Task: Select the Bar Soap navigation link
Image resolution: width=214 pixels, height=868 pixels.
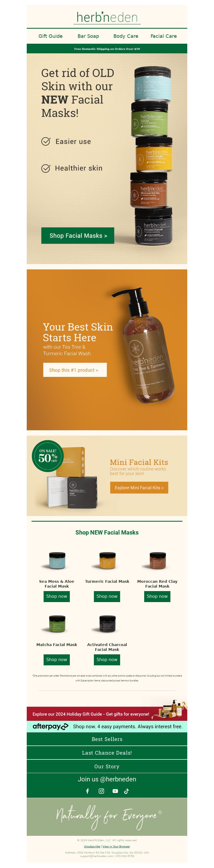Action: (x=88, y=36)
